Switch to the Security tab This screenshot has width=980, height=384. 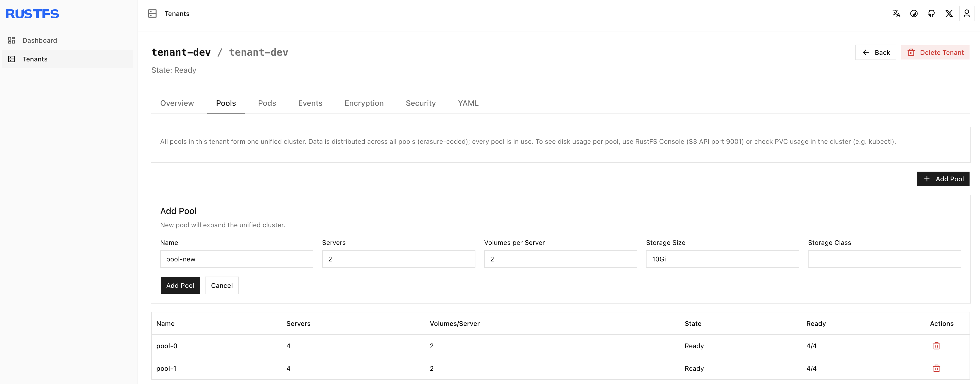[x=421, y=103]
